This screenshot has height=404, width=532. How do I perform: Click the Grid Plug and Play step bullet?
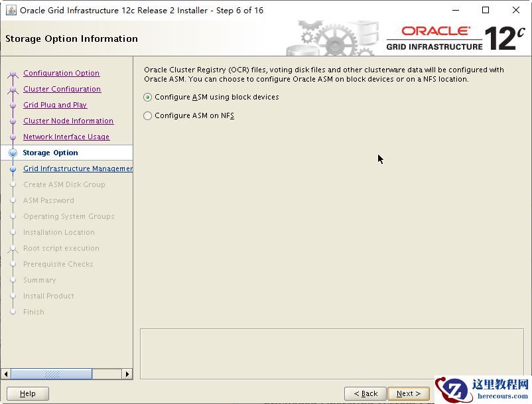[x=13, y=105]
